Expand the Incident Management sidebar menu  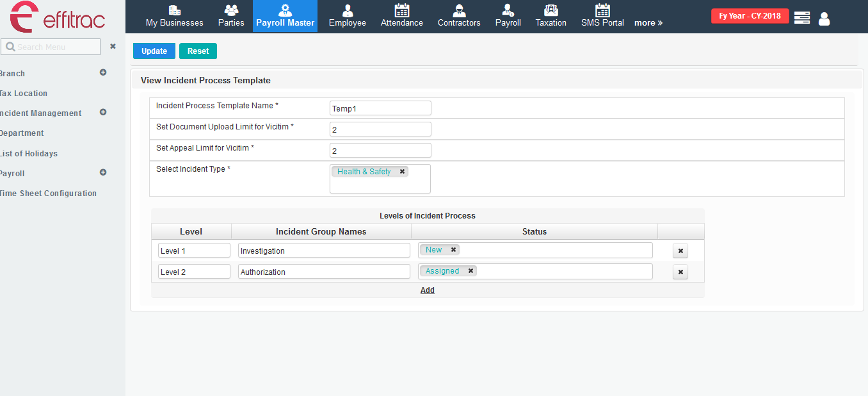tap(103, 112)
